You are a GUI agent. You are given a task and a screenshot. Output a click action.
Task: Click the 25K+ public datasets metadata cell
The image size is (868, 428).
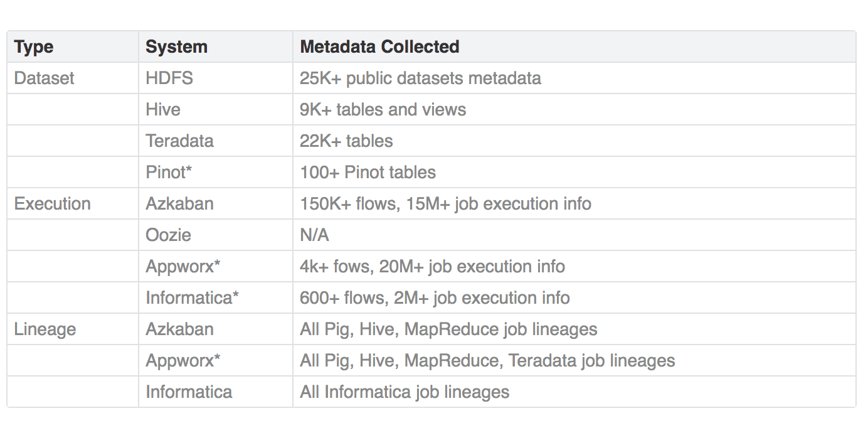tap(420, 78)
